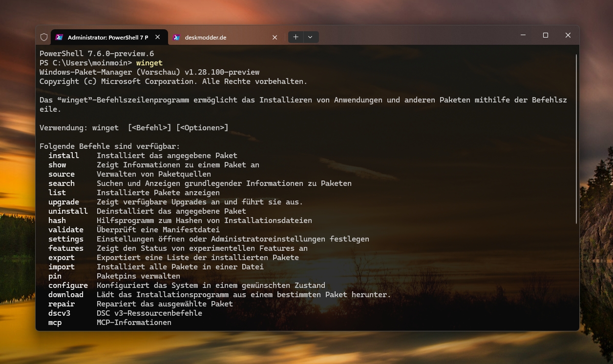This screenshot has width=613, height=364.
Task: Expand the new tab profile dropdown chevron
Action: click(310, 37)
